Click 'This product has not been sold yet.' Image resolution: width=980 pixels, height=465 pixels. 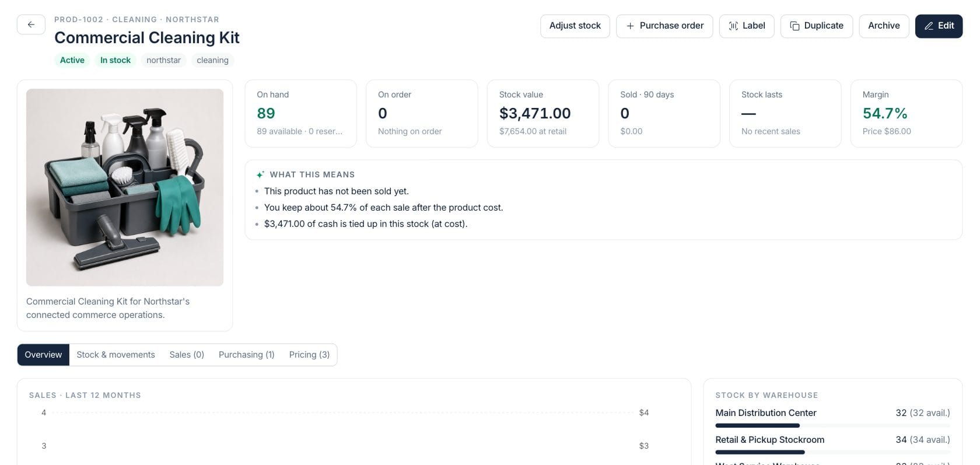pos(337,191)
